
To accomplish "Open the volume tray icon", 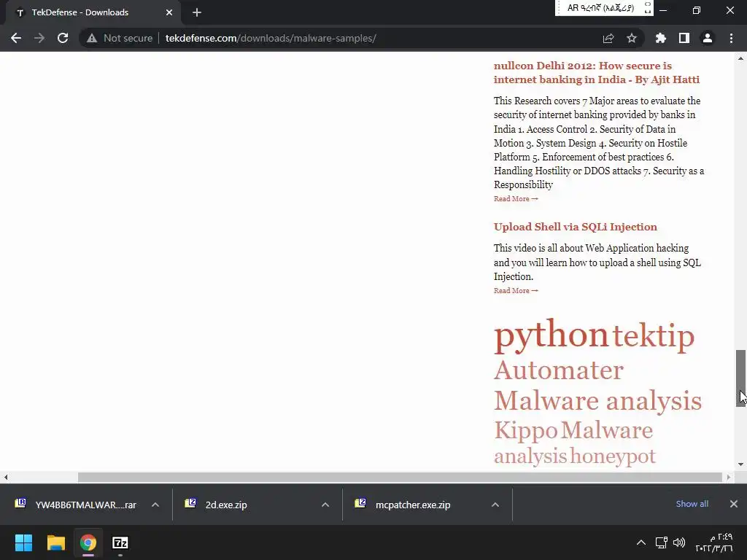I will (x=679, y=542).
